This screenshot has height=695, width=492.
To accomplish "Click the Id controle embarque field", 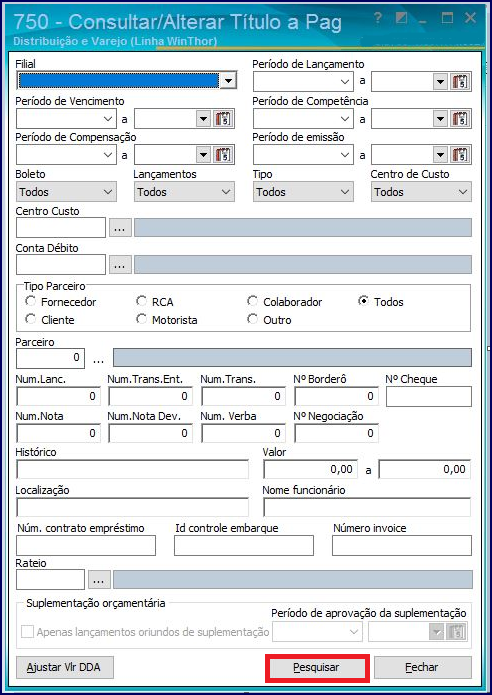I will click(x=244, y=546).
